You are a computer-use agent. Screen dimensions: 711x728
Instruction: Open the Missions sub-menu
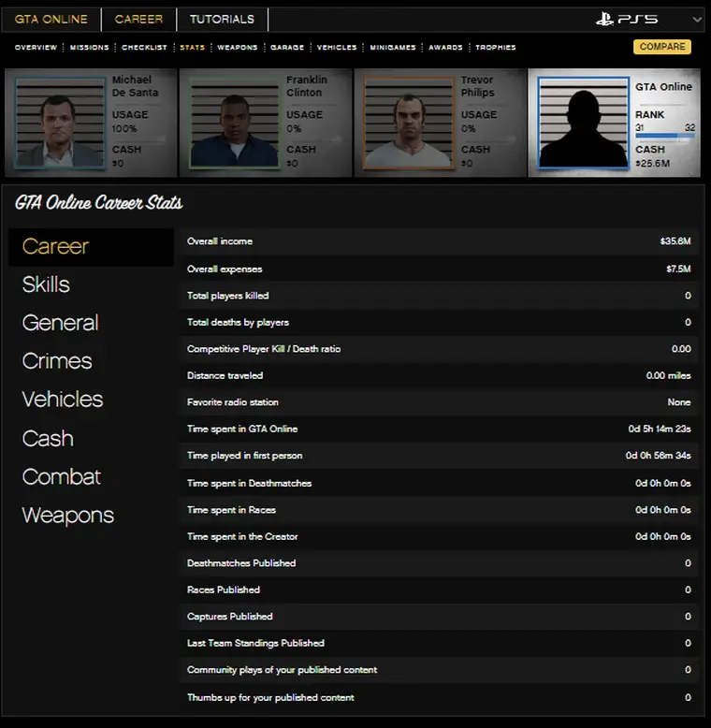[90, 47]
